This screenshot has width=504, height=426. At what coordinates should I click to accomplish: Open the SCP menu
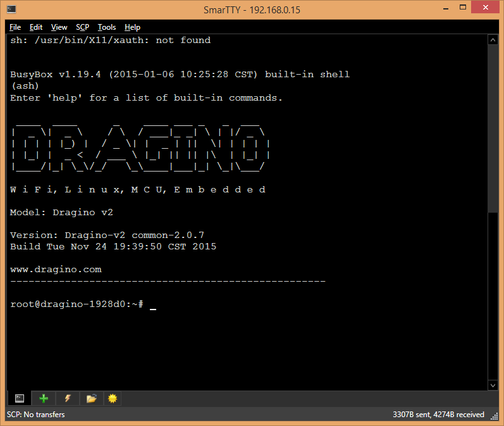(83, 27)
